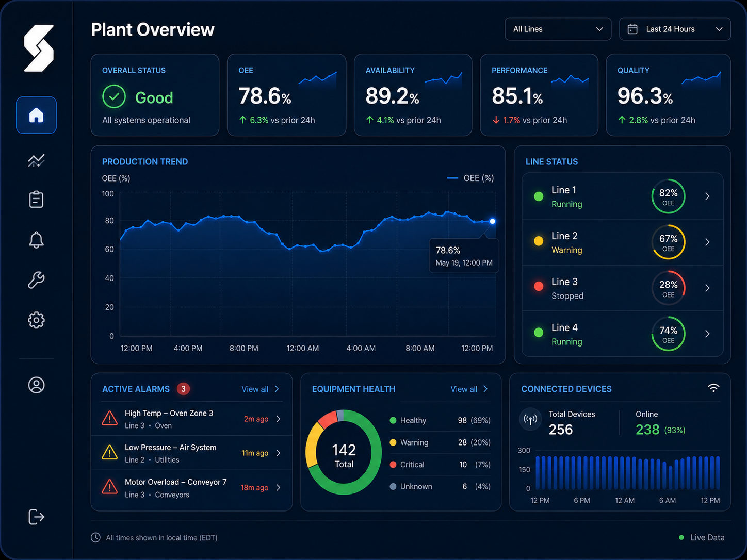Expand the High Temp alarm chevron

point(279,419)
